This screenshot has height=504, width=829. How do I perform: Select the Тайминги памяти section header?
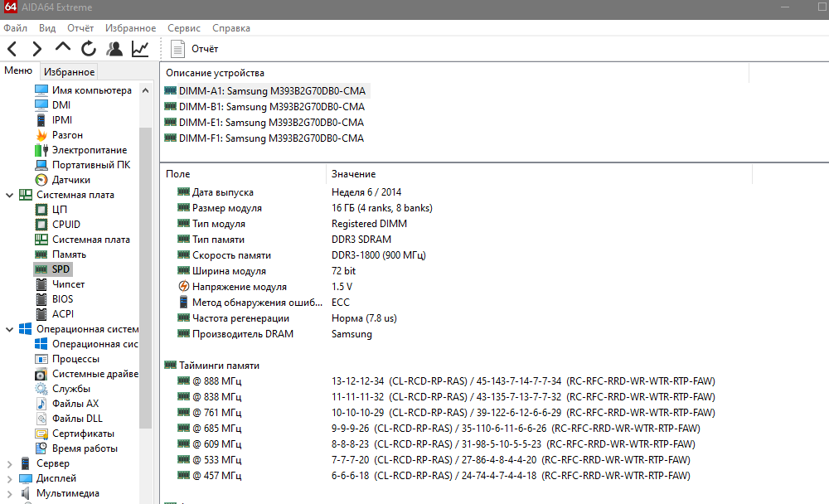pos(212,366)
